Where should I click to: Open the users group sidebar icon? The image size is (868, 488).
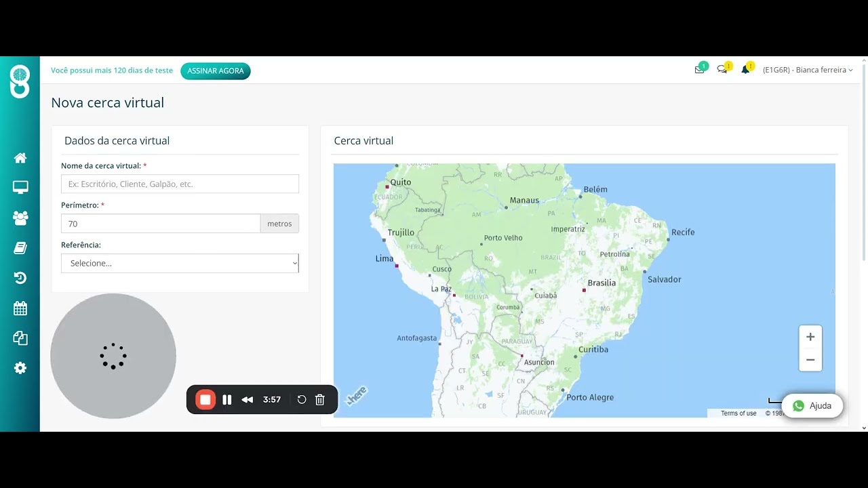20,218
